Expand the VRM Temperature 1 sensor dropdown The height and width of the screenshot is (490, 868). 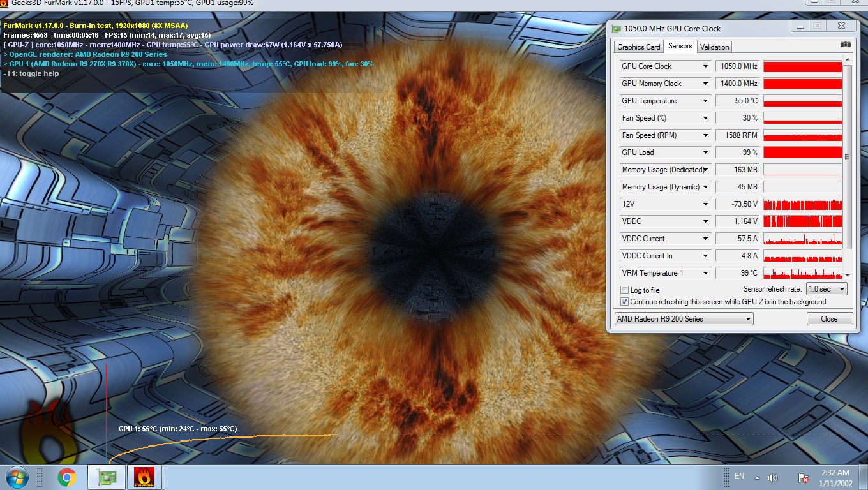705,273
